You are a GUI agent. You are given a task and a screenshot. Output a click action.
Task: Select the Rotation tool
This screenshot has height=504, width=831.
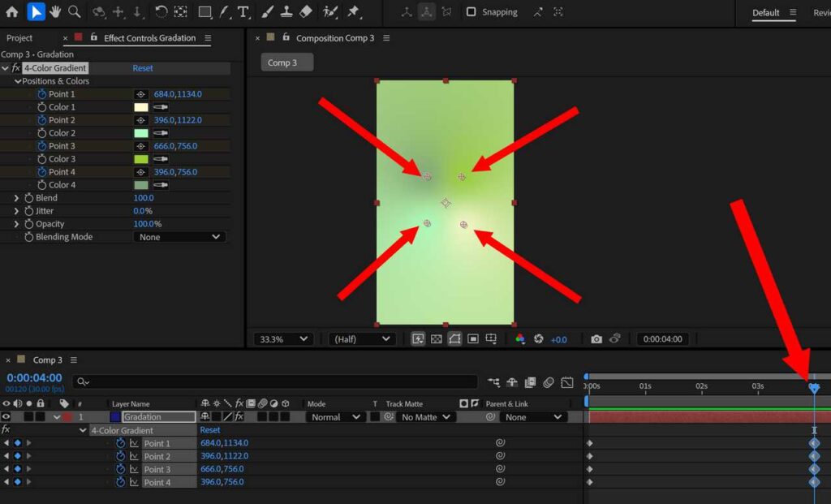(161, 11)
